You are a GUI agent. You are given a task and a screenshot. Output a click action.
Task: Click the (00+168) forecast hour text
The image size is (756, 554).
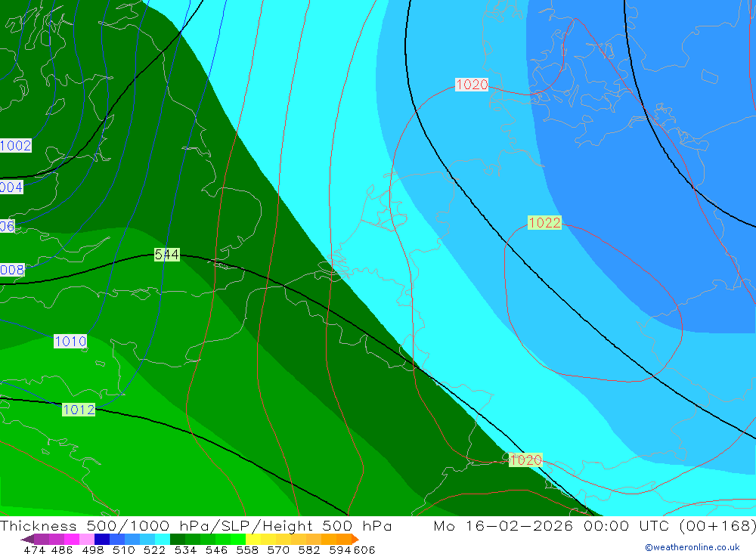coord(717,525)
